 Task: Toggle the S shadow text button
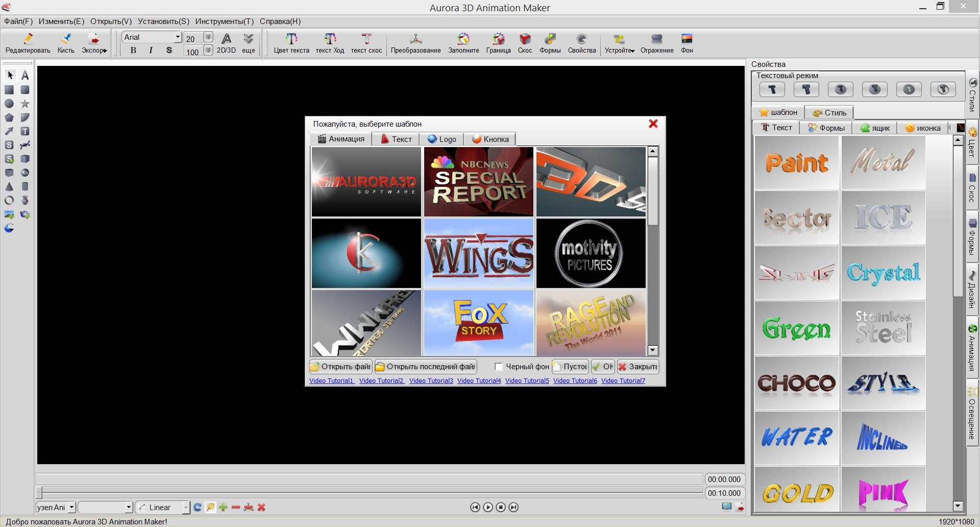coord(169,50)
